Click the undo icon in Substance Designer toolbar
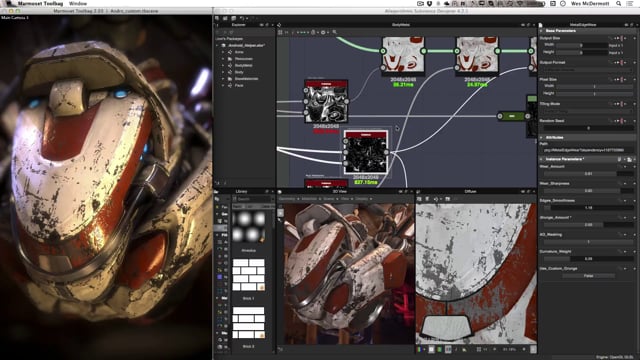The width and height of the screenshot is (640, 360). (242, 18)
